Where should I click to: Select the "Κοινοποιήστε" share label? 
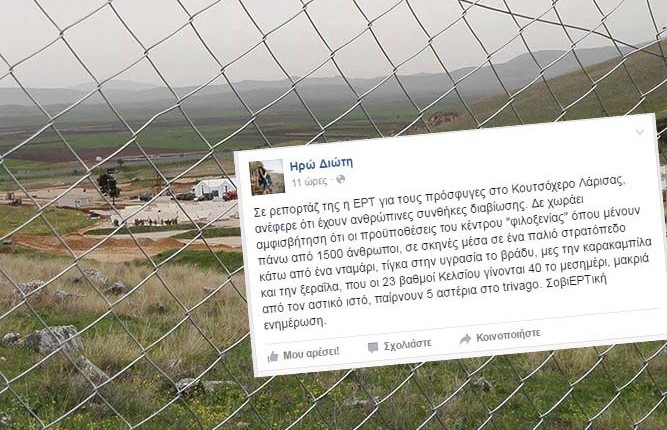(508, 335)
